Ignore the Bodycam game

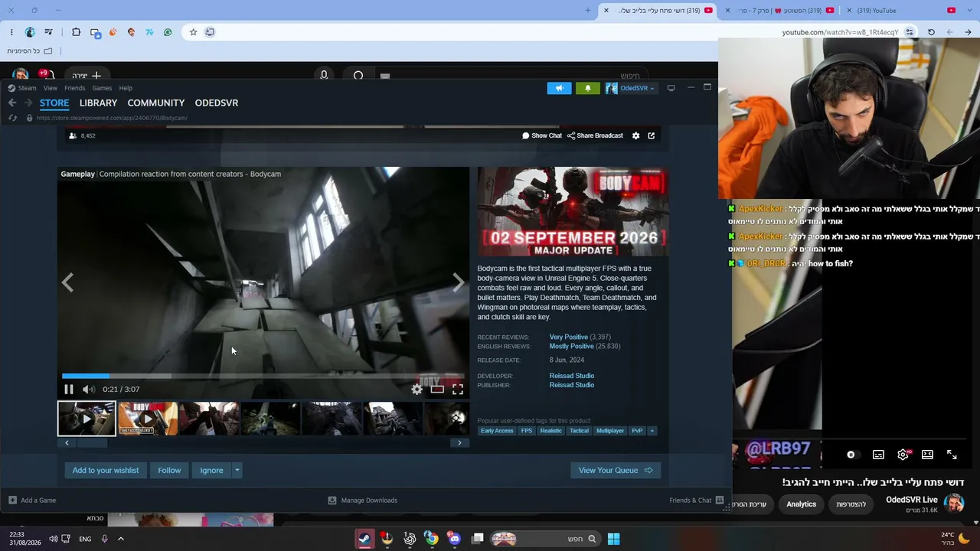pos(211,471)
